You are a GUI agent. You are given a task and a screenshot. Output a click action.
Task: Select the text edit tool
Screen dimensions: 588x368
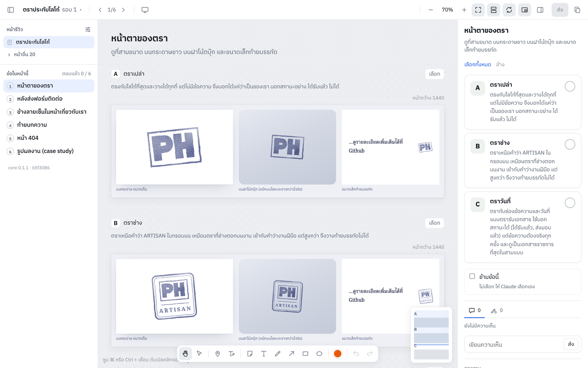pos(232,354)
